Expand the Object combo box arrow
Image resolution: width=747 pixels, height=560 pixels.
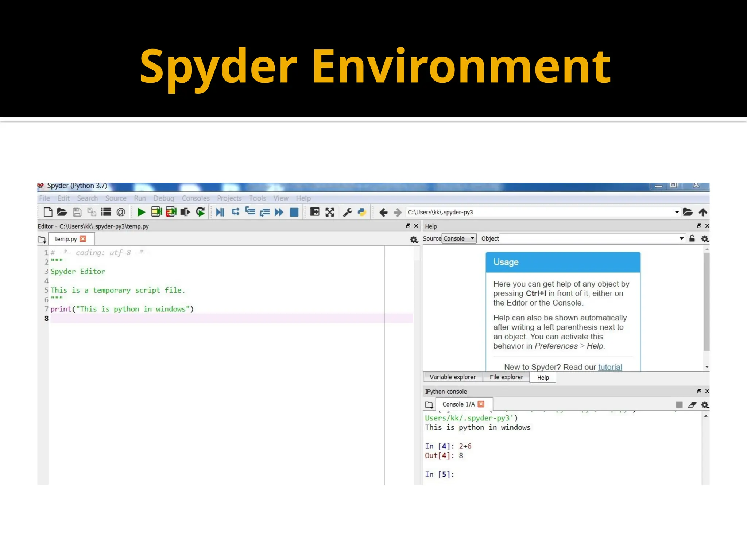(x=681, y=239)
